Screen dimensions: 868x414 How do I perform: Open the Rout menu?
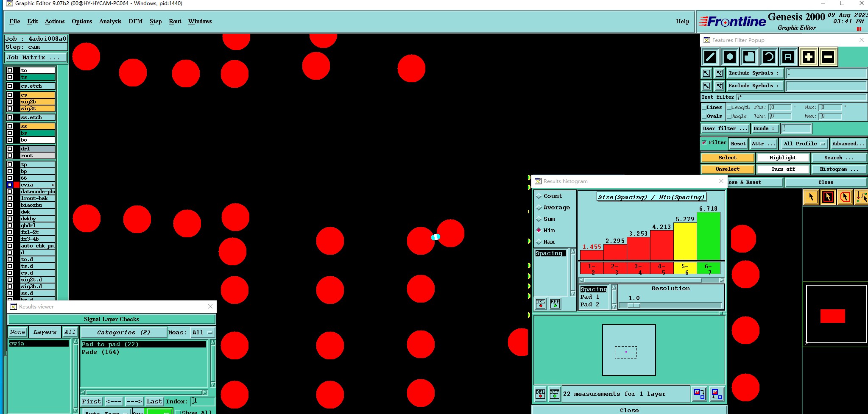pos(175,22)
